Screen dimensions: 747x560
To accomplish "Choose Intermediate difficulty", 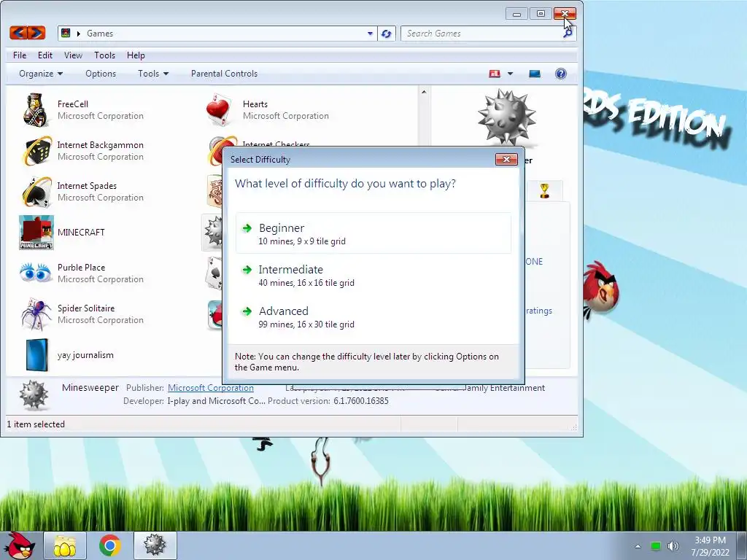I will (x=373, y=275).
